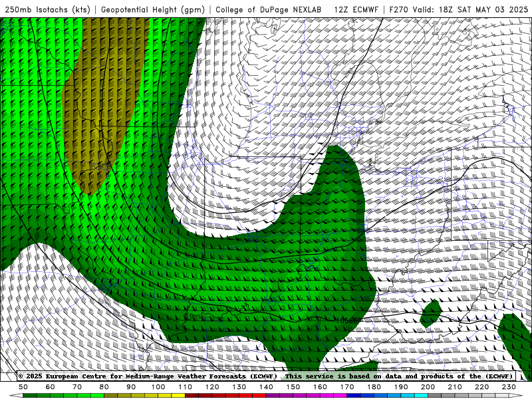Click the '110' value on the color scale
This screenshot has height=399, width=532.
pos(186,387)
